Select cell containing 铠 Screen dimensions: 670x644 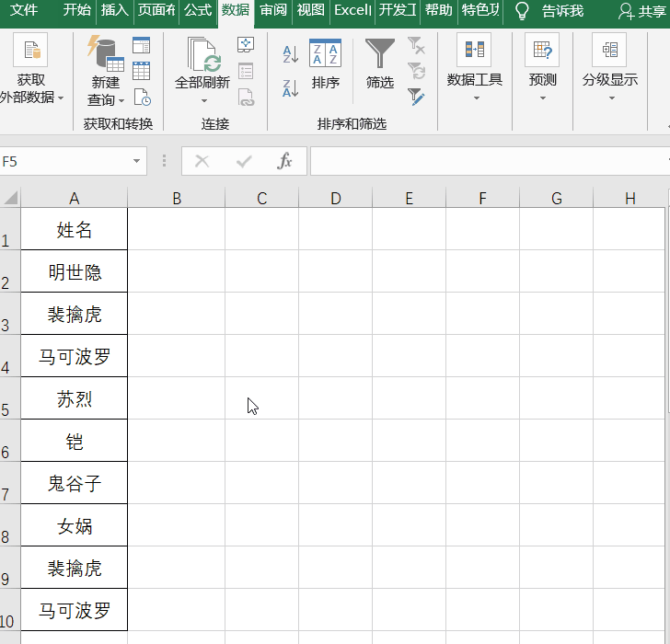(x=75, y=441)
